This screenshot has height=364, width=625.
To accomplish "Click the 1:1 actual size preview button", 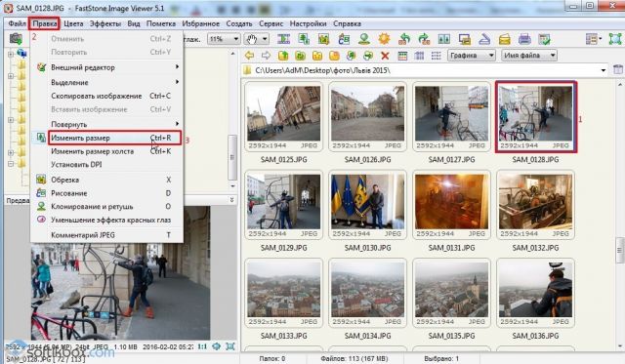I will [202, 346].
